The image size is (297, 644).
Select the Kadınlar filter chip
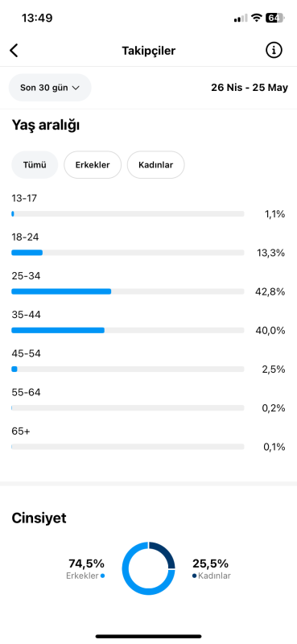155,165
